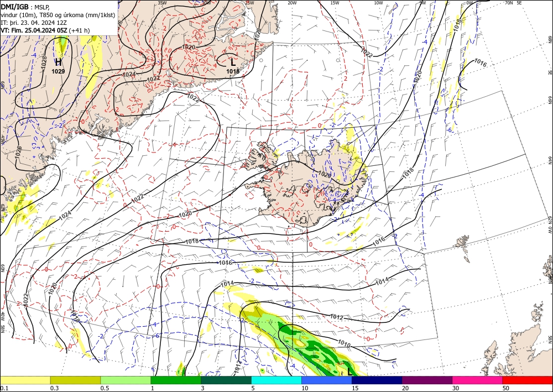This screenshot has width=553, height=392.
Task: Pick the navy 15–20 legend swatch
Action: point(377,380)
